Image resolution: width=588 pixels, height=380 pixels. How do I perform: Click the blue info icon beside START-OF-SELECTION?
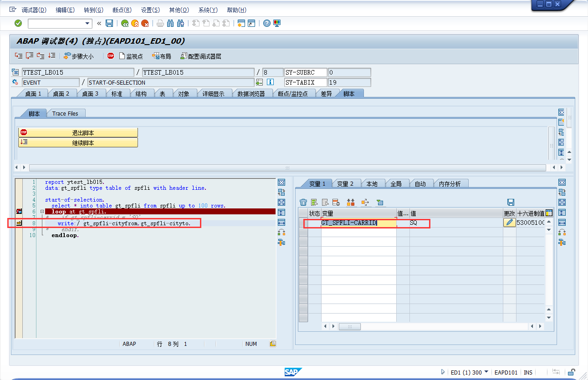pos(270,82)
